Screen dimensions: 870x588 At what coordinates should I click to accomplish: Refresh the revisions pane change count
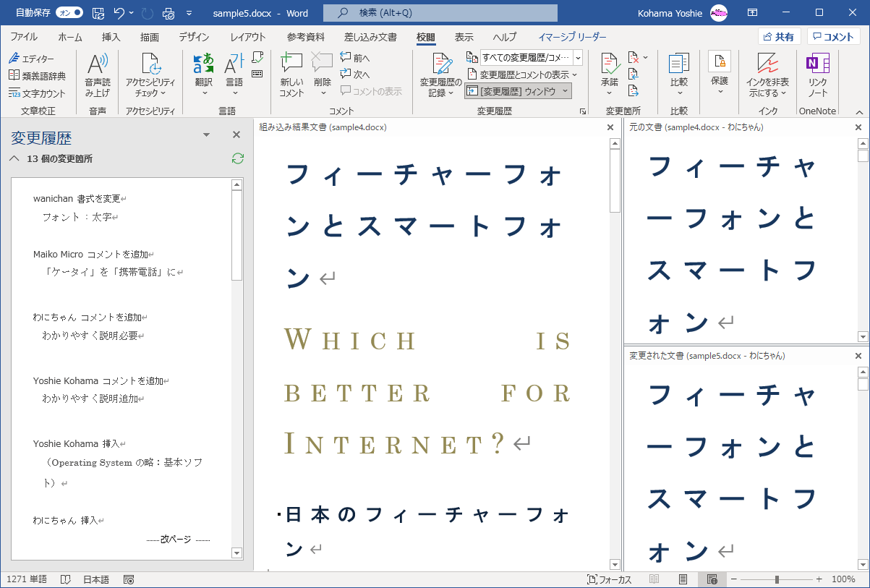coord(237,158)
